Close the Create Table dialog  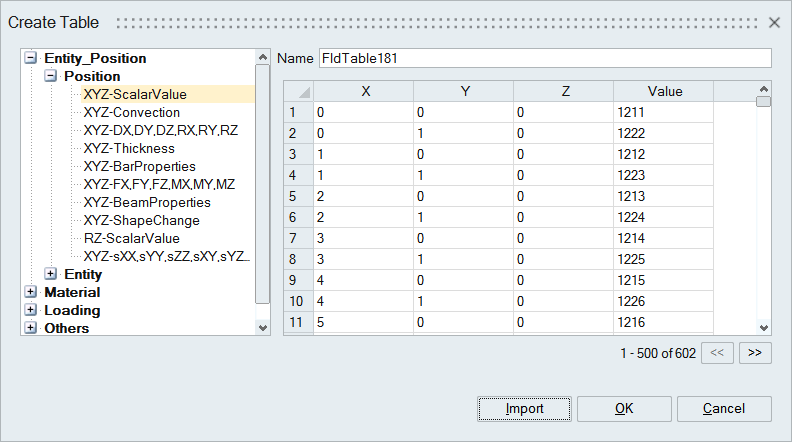pos(774,22)
